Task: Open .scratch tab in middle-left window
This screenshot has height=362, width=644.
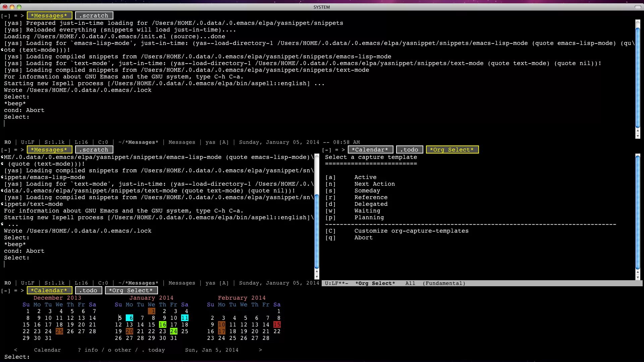Action: (94, 149)
